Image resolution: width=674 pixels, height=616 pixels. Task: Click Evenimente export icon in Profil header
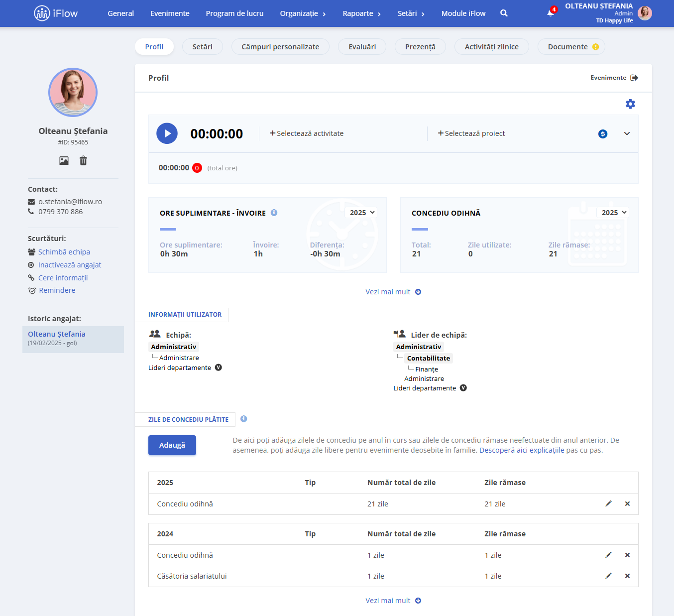pos(634,78)
